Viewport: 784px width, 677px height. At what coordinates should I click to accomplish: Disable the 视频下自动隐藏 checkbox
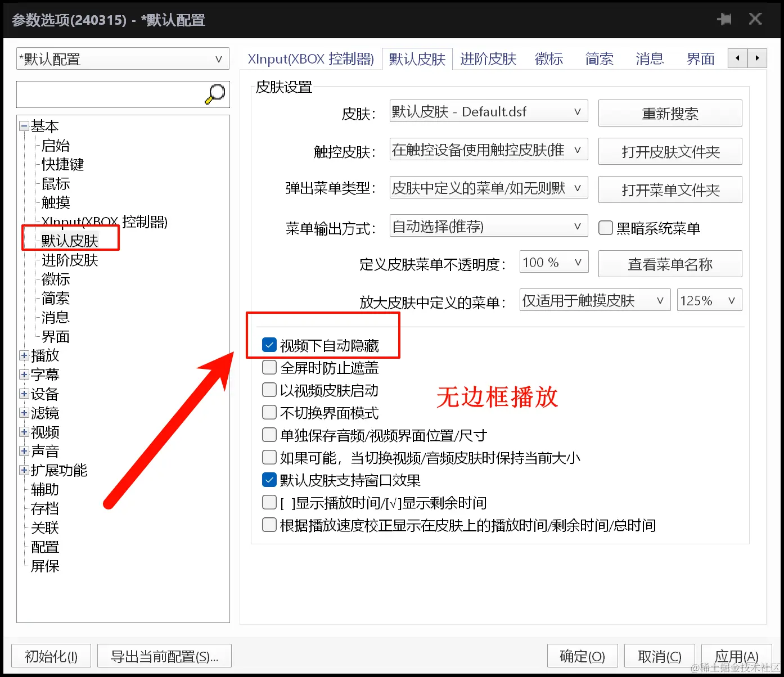coord(269,345)
